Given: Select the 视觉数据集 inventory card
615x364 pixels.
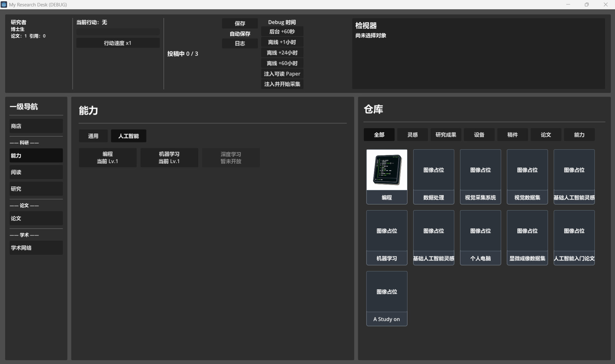Looking at the screenshot, I should coord(527,177).
